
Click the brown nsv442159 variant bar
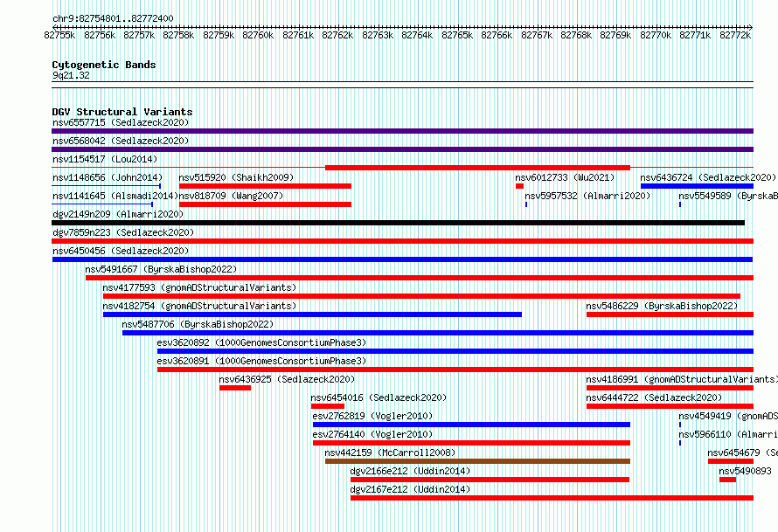coord(477,461)
